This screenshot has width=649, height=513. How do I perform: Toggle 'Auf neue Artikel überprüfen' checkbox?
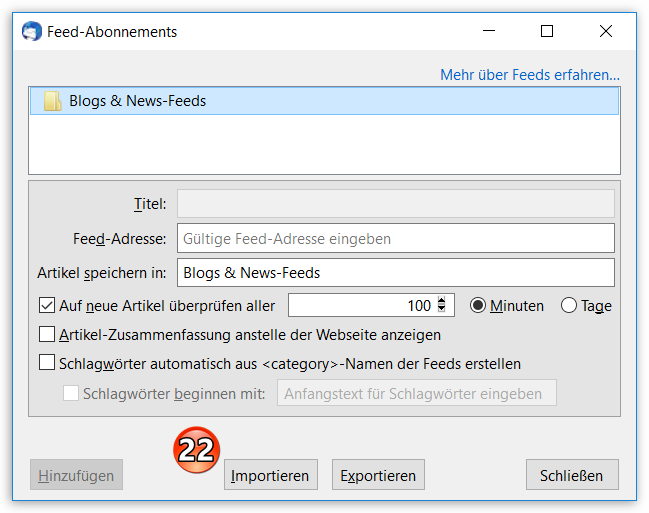click(x=47, y=306)
